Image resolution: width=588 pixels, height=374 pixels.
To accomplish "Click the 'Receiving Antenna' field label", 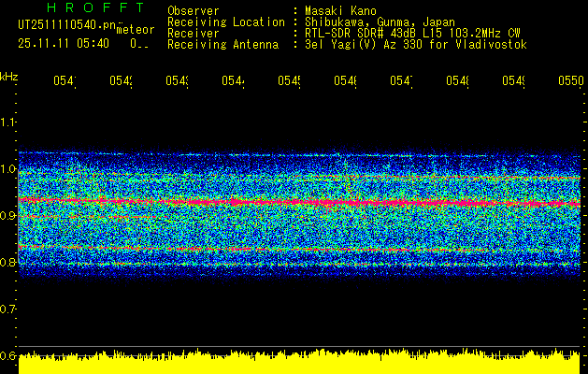I will (x=222, y=44).
